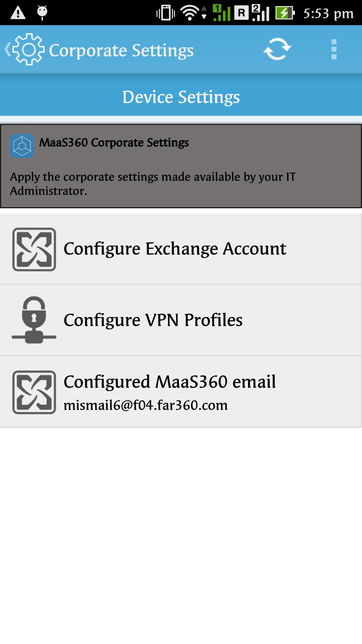Open Configure Exchange Account
The height and width of the screenshot is (644, 362).
(181, 249)
